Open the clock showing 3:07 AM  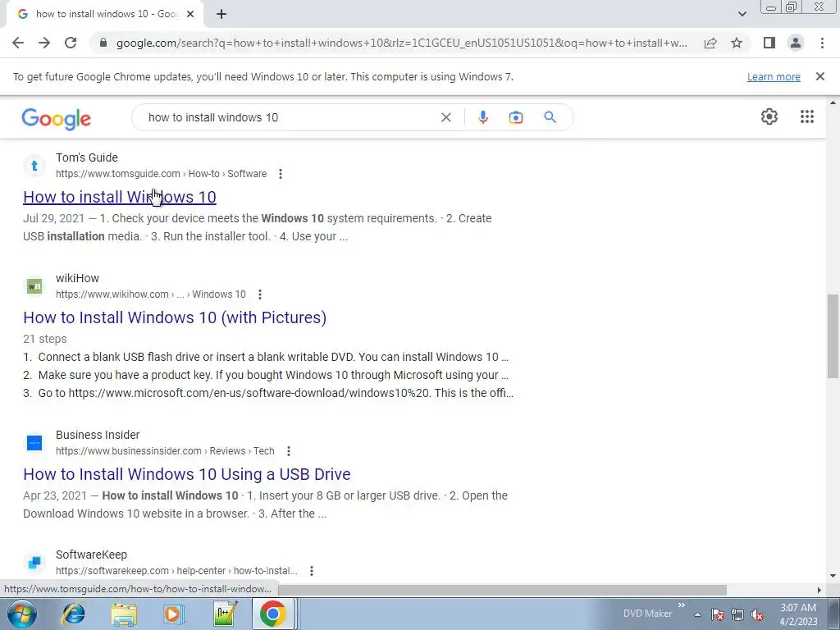click(x=798, y=614)
